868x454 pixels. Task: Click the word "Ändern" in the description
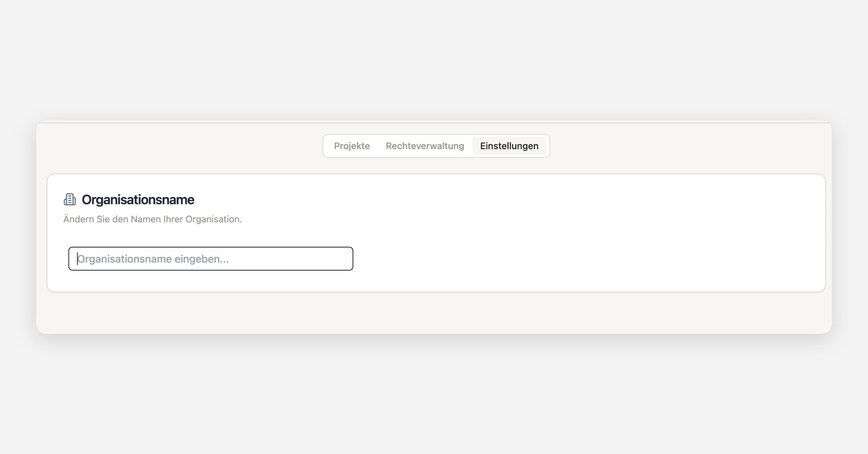pyautogui.click(x=78, y=219)
